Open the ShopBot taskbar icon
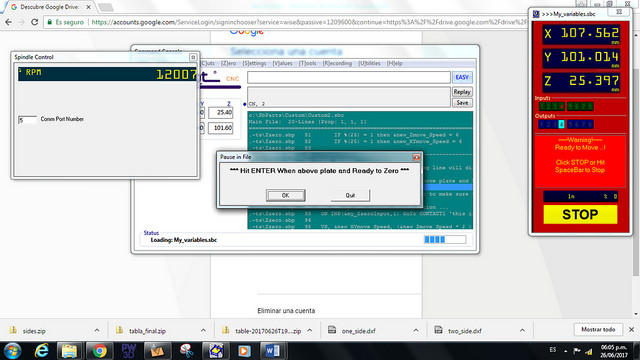Screen dimensions: 640x360 click(215, 351)
